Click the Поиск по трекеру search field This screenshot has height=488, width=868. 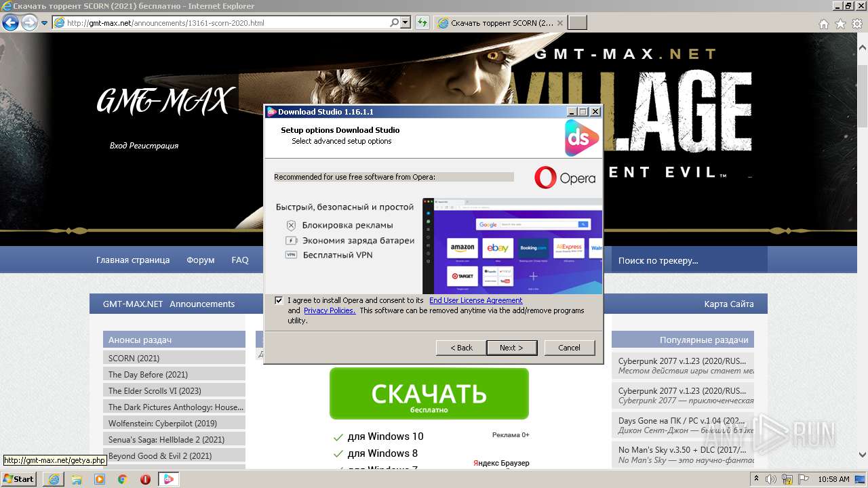(x=689, y=260)
